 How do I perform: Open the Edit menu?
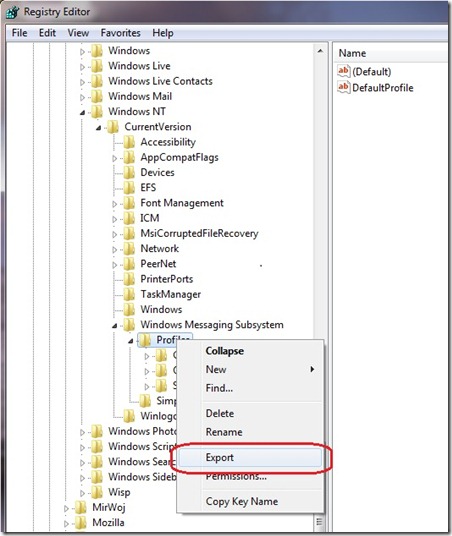47,33
